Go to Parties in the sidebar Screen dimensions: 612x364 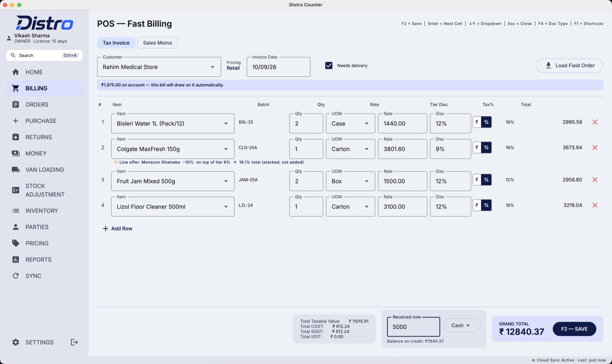click(x=44, y=227)
